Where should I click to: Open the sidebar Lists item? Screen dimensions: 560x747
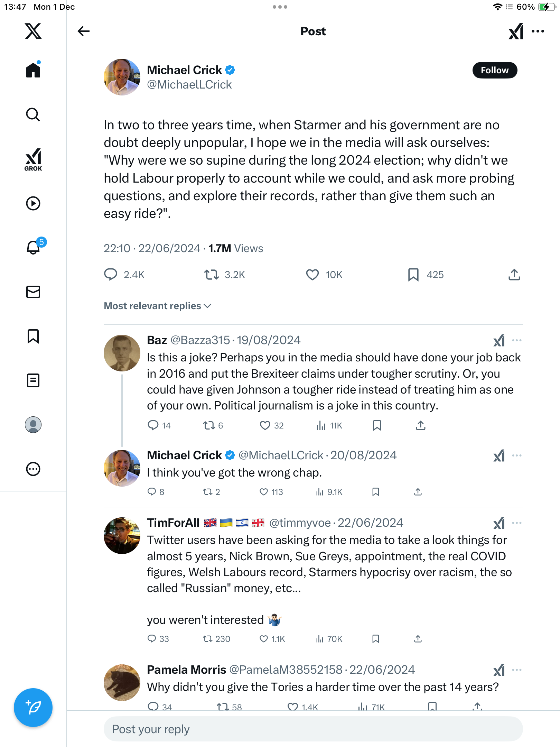pos(33,380)
